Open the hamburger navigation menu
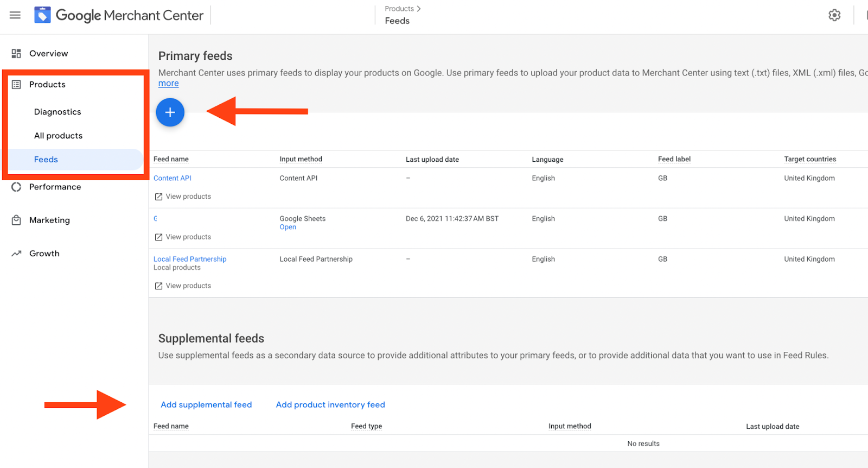 (x=15, y=15)
